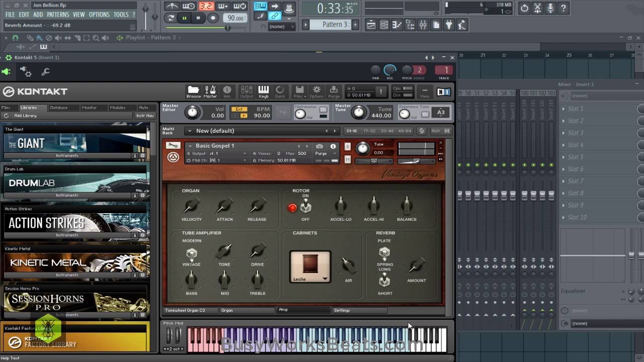
Task: Toggle FL Studio metronome icon
Action: [172, 6]
